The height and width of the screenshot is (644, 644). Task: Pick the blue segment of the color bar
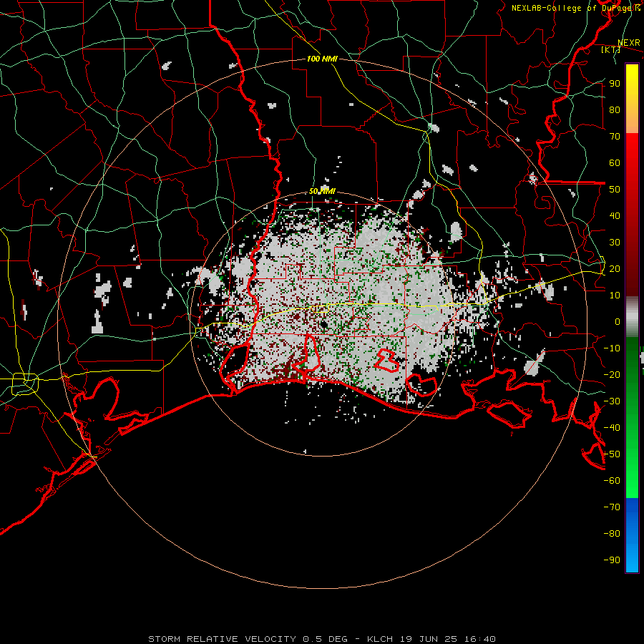click(632, 535)
